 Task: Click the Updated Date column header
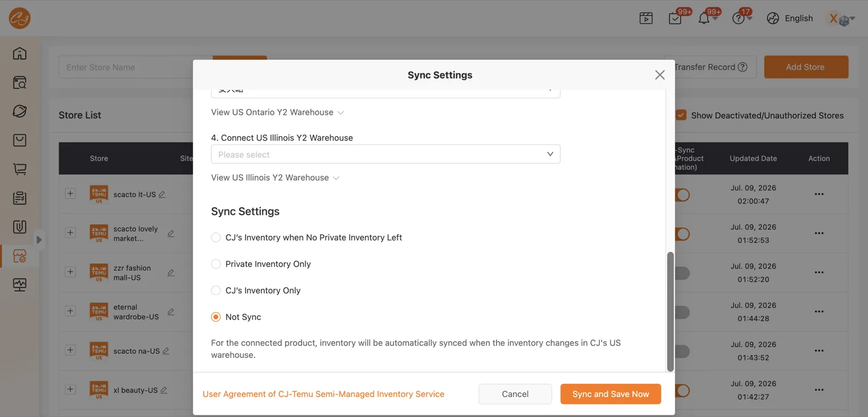pyautogui.click(x=753, y=158)
